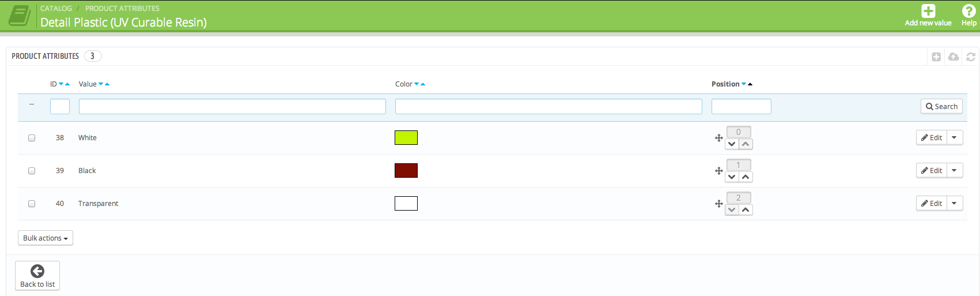Click the position 1 field for Black
Viewport: 980px width, 296px height.
coord(739,165)
